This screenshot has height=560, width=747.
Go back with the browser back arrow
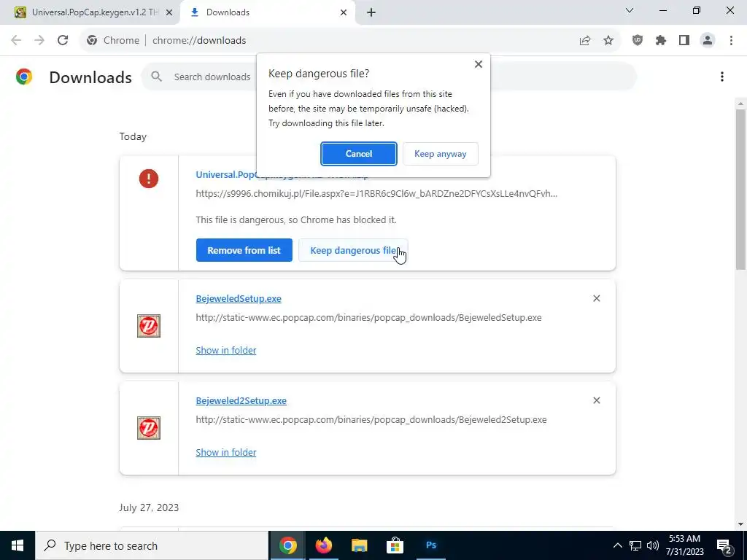(x=16, y=41)
